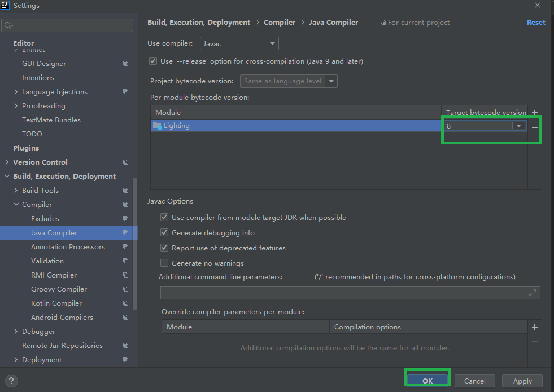Open the Annotation Processors settings page
Image resolution: width=554 pixels, height=392 pixels.
coord(68,247)
